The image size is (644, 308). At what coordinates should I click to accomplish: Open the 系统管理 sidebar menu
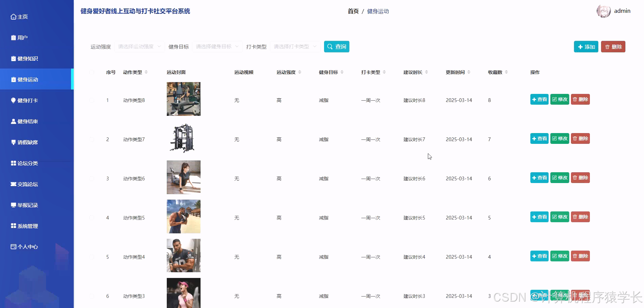click(x=37, y=226)
